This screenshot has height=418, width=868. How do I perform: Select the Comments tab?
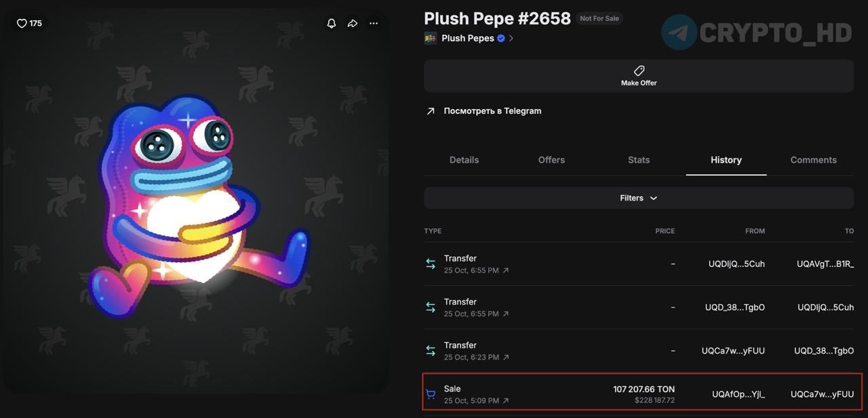[813, 161]
